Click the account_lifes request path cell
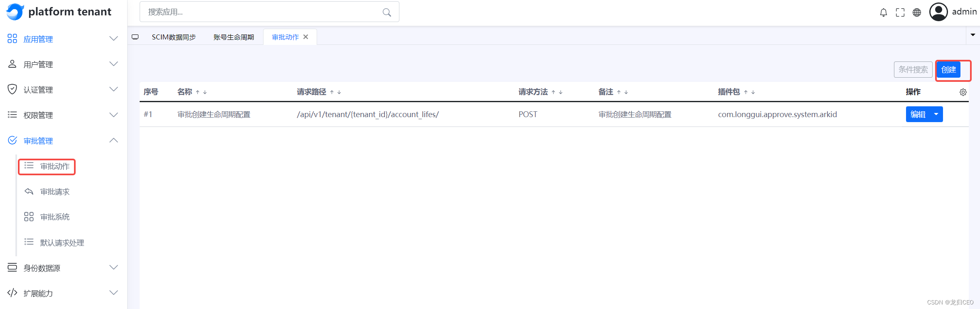The image size is (980, 309). click(368, 114)
